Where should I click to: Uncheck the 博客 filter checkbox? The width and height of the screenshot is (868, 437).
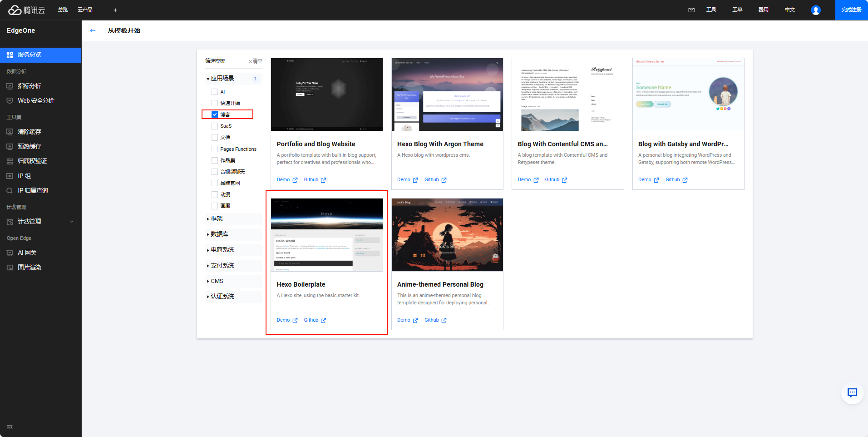pyautogui.click(x=215, y=114)
